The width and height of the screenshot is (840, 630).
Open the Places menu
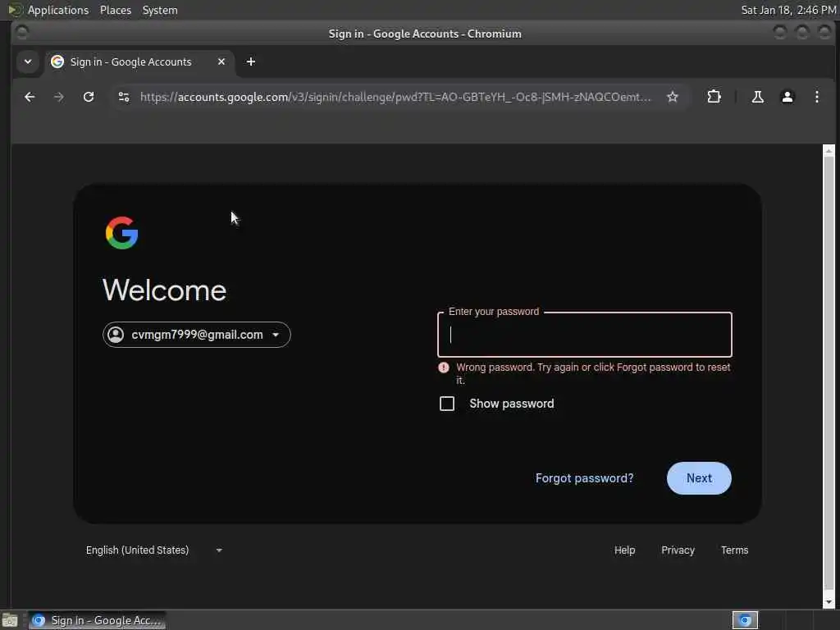[x=115, y=10]
